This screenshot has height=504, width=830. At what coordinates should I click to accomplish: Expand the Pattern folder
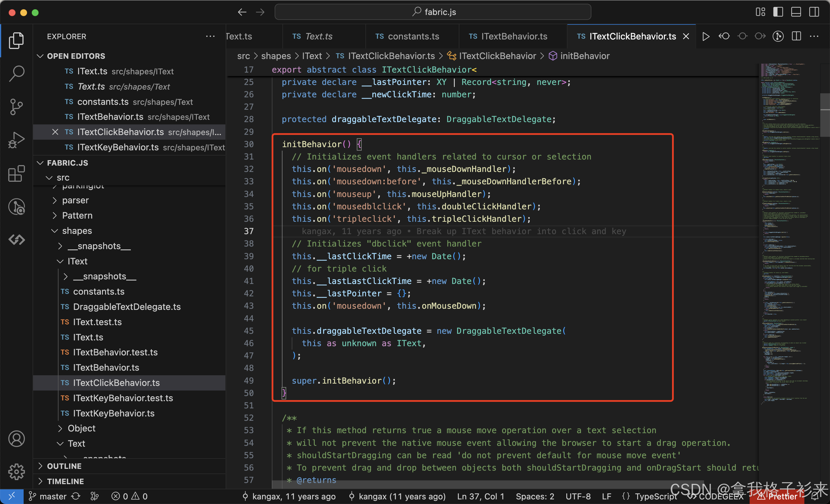point(77,215)
